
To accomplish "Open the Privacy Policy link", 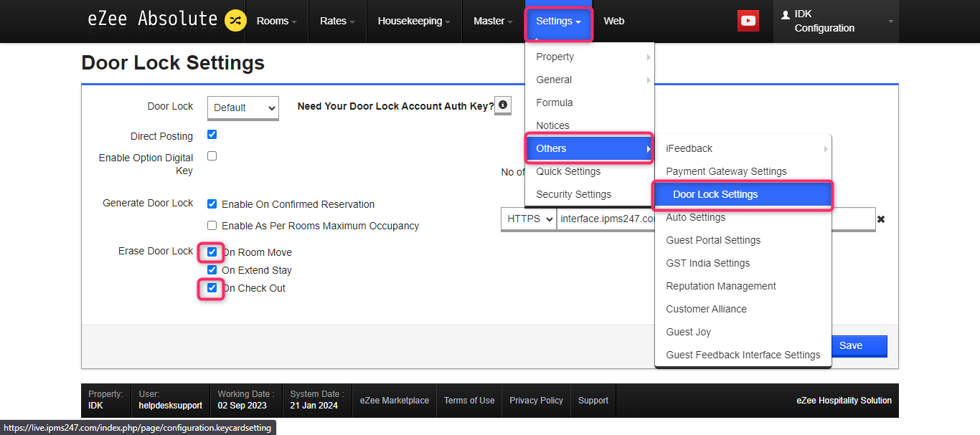I will pyautogui.click(x=536, y=401).
